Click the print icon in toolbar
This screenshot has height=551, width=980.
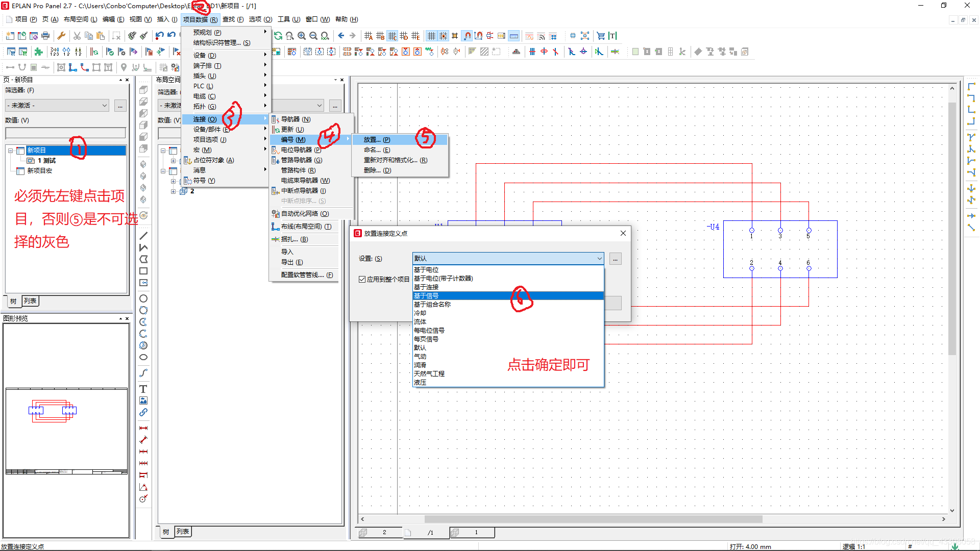(x=45, y=36)
